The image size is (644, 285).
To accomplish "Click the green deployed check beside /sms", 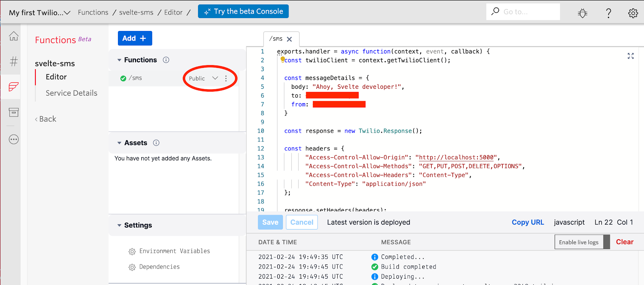I will click(123, 78).
